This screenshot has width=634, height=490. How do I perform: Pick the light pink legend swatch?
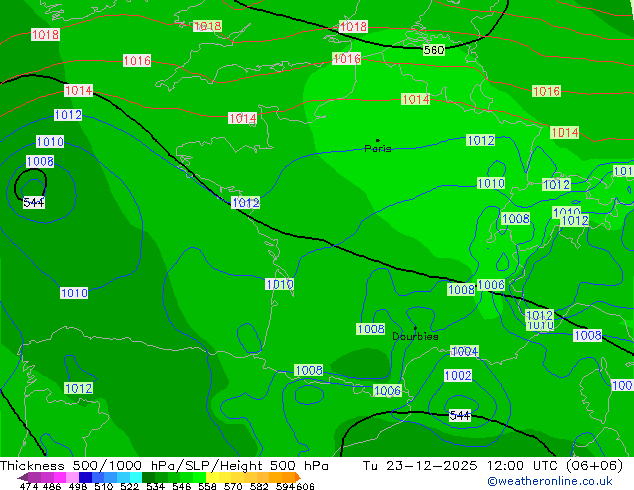(72, 477)
